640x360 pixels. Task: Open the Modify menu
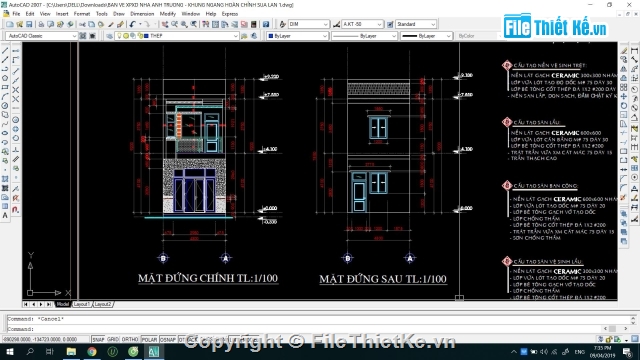point(168,14)
